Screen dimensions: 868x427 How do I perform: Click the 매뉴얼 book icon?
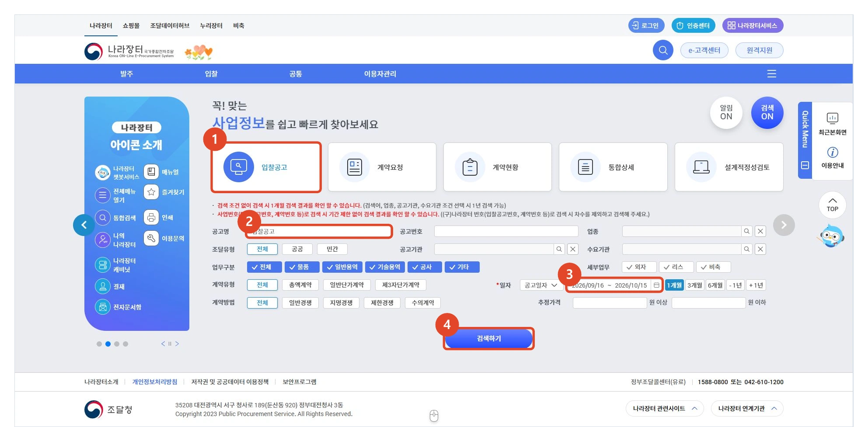pos(151,172)
